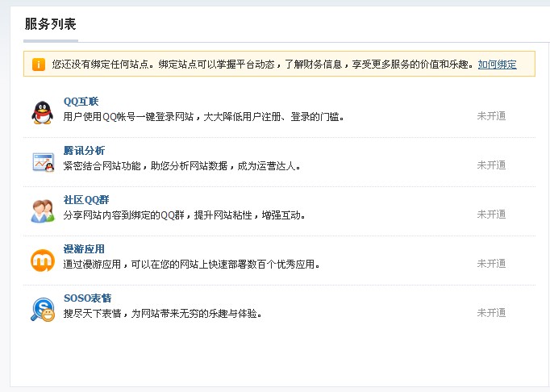Click 未开通 status in the SOSO表情 row
Image resolution: width=550 pixels, height=392 pixels.
pos(491,312)
